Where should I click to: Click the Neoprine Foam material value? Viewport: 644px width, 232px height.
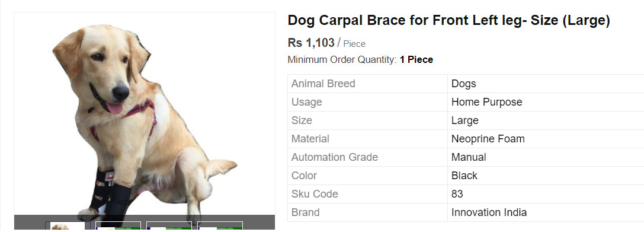pos(488,139)
